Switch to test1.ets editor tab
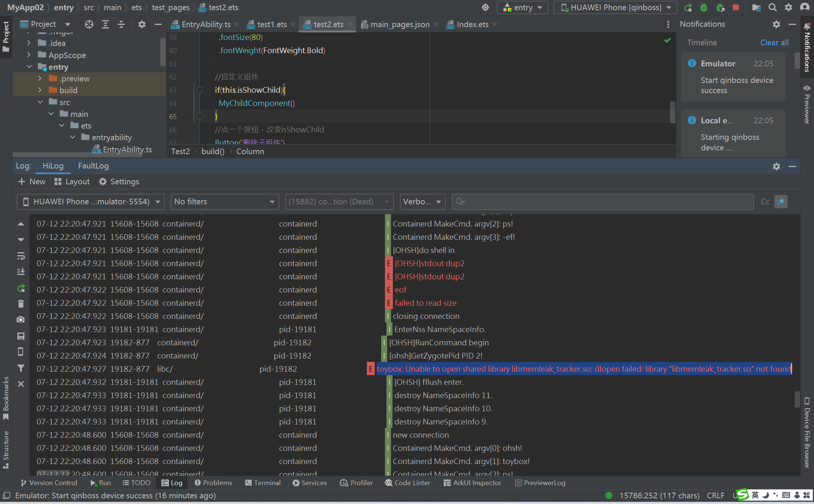Viewport: 814px width, 504px height. pyautogui.click(x=271, y=25)
